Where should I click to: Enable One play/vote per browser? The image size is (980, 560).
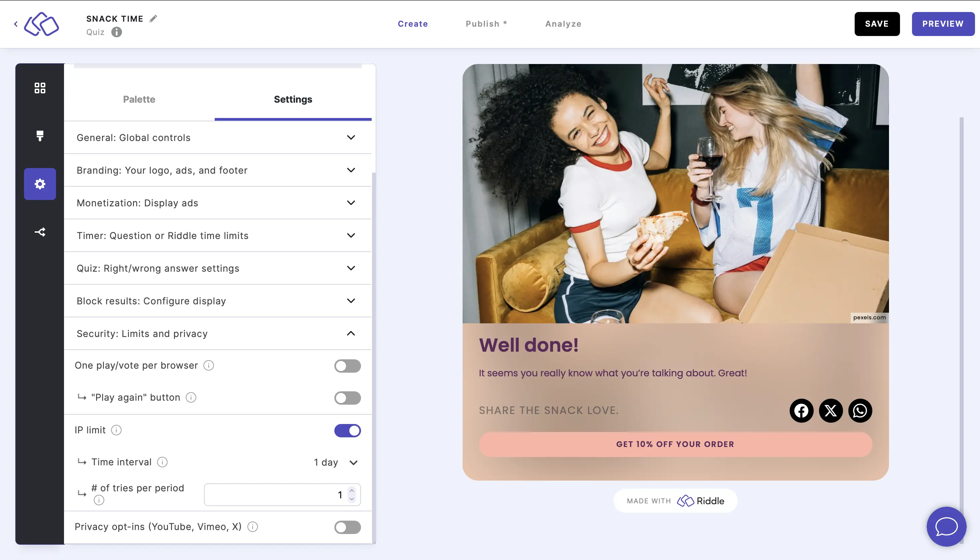[347, 365]
